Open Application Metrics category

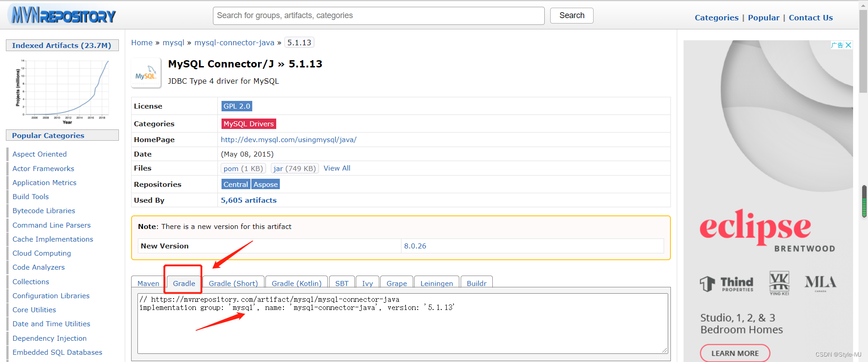[44, 182]
